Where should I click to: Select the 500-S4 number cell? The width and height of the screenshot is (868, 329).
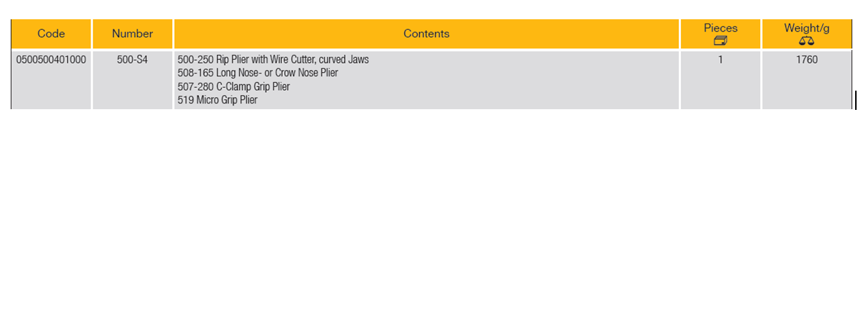tap(132, 60)
